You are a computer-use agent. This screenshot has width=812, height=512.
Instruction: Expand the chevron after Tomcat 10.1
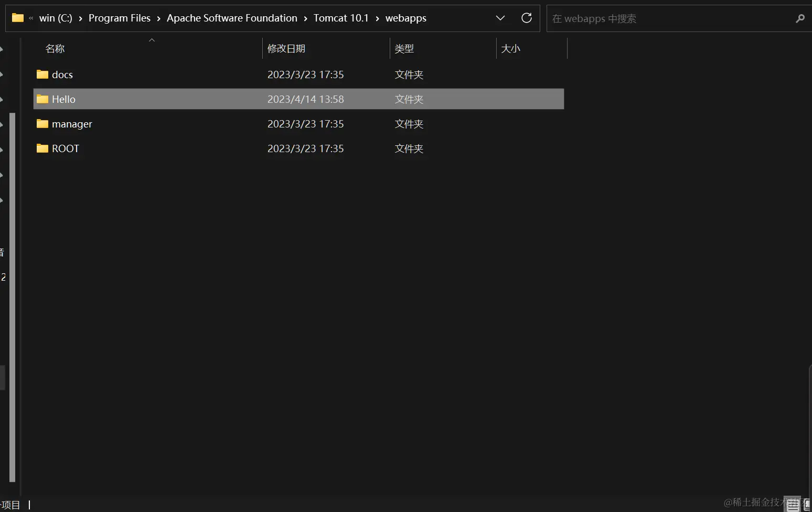377,18
